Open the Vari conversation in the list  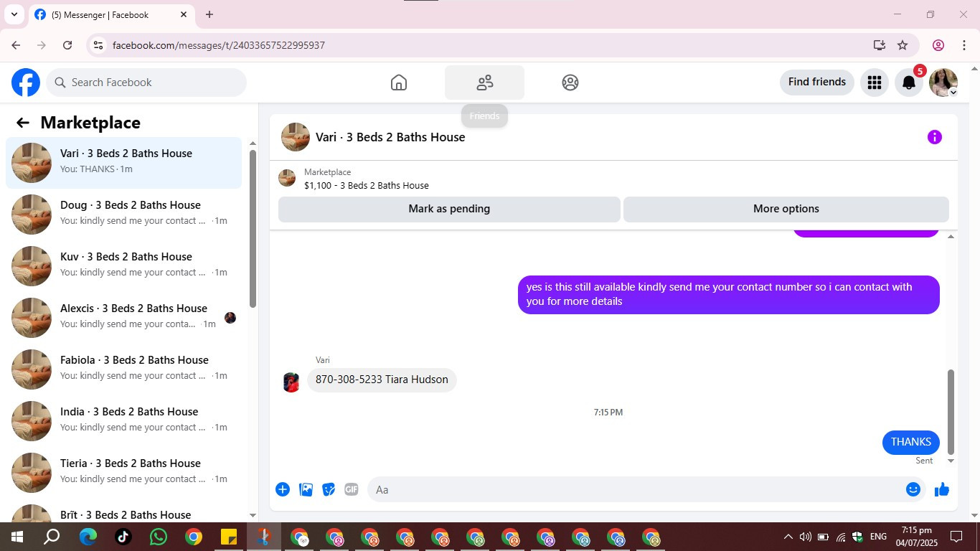click(123, 163)
